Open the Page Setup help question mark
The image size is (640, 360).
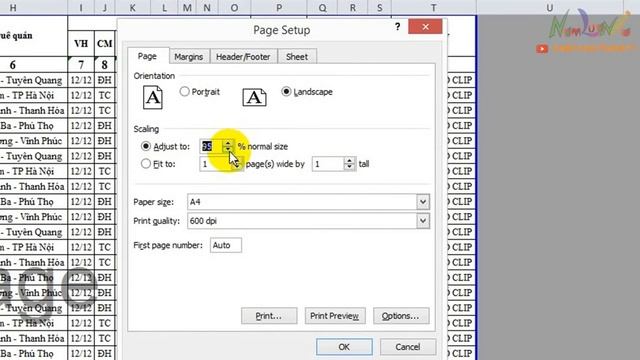(398, 27)
